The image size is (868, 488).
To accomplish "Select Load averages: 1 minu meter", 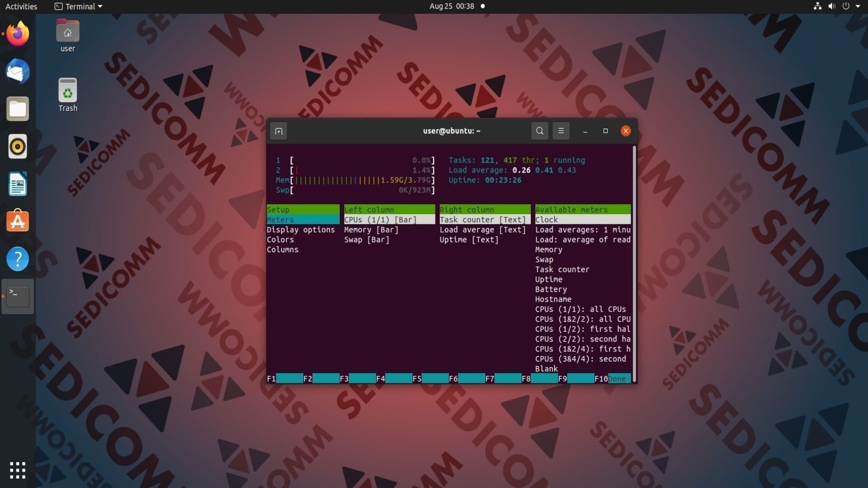I will click(583, 230).
